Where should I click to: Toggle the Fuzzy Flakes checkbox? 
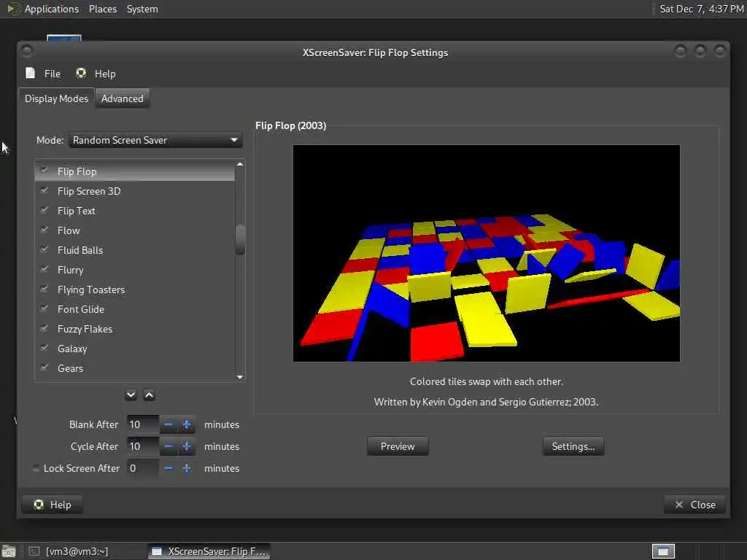coord(44,329)
